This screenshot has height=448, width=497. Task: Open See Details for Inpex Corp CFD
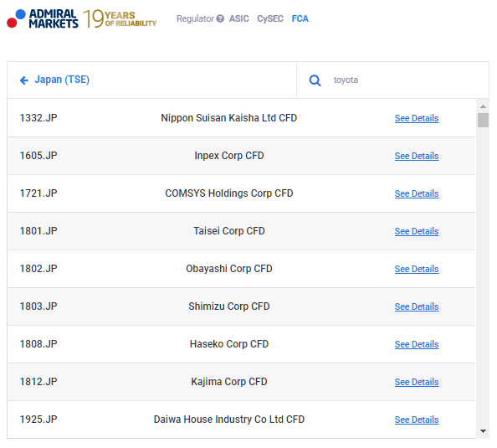(417, 156)
